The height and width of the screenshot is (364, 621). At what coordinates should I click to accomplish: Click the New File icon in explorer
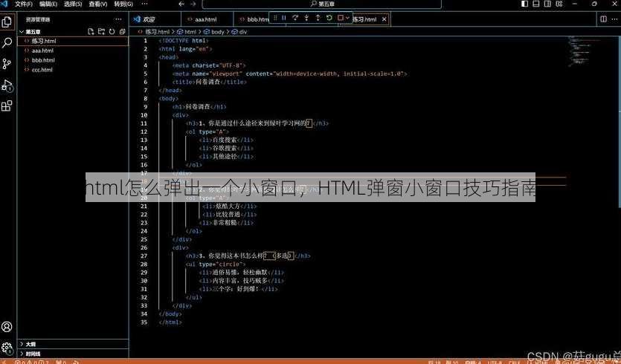click(x=91, y=32)
